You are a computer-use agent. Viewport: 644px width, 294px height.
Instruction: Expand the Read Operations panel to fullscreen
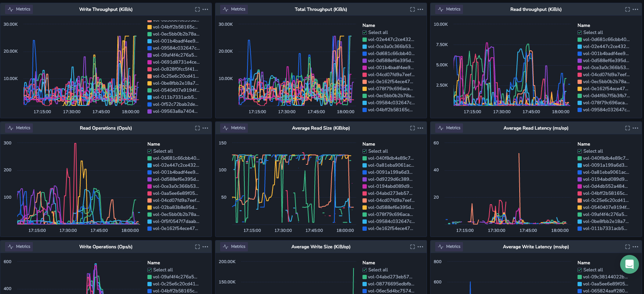pyautogui.click(x=197, y=128)
